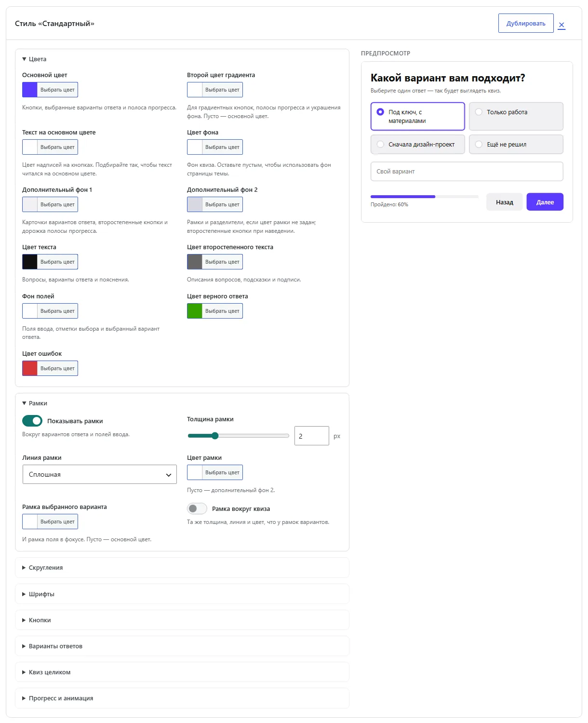Choose color for Фон полей
Viewport: 588px width, 723px height.
pos(50,311)
